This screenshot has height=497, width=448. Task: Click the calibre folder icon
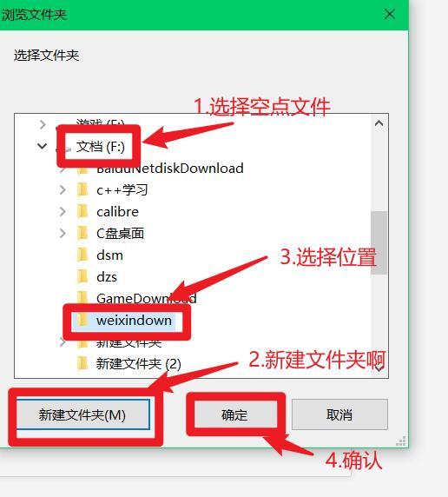(83, 211)
